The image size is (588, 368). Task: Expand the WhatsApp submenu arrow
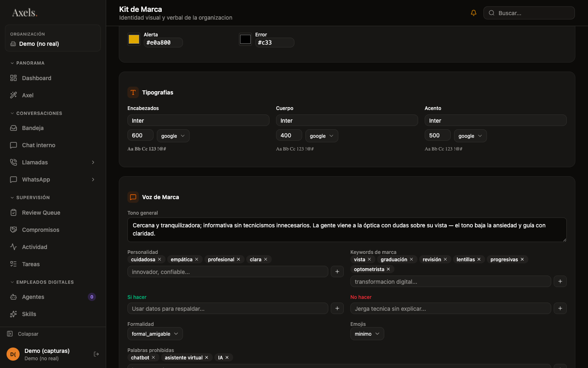[x=93, y=180]
